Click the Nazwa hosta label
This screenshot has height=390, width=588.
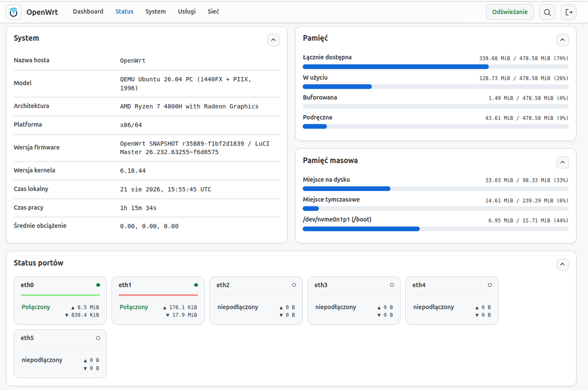(x=32, y=60)
